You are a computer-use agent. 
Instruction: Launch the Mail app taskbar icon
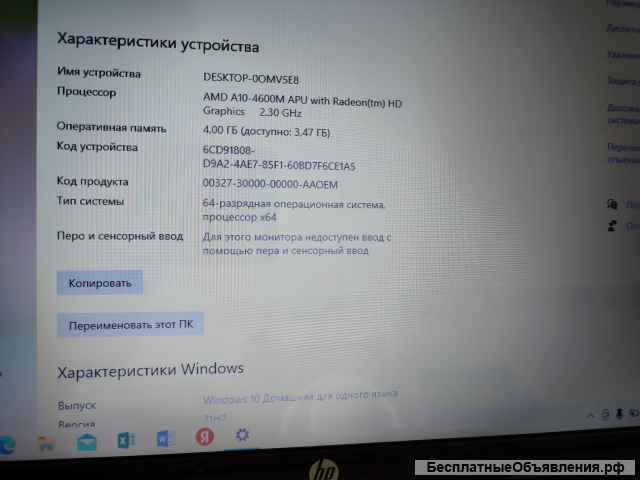pyautogui.click(x=87, y=442)
